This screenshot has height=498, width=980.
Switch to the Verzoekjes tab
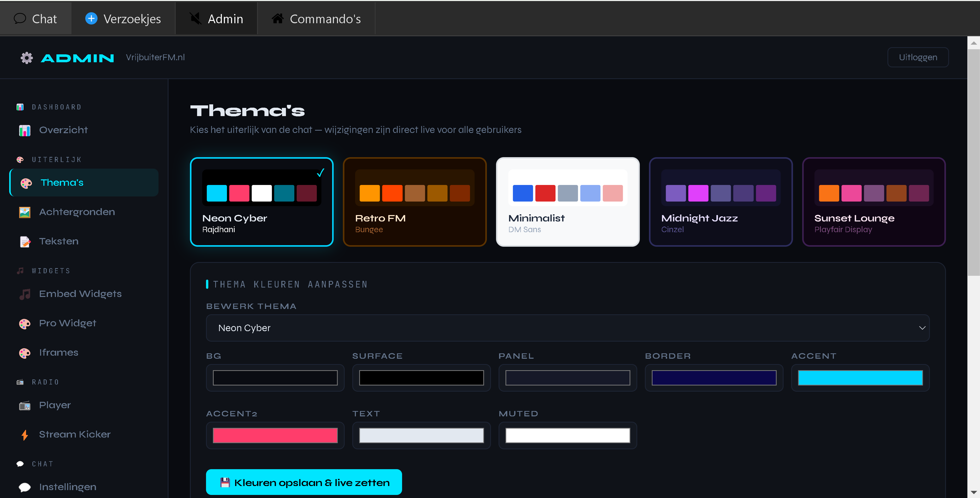pos(123,18)
